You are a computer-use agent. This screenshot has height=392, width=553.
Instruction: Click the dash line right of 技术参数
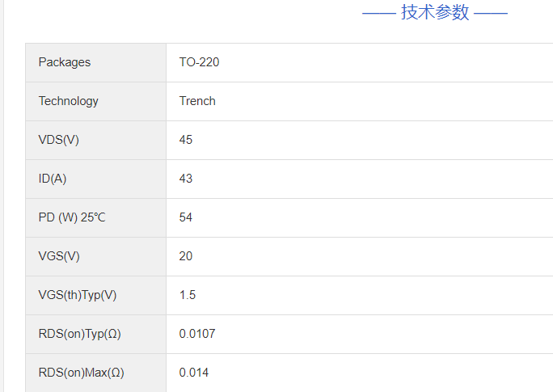[x=491, y=14]
